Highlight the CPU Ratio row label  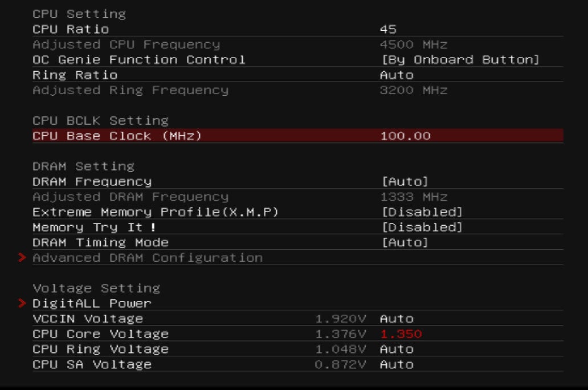71,29
